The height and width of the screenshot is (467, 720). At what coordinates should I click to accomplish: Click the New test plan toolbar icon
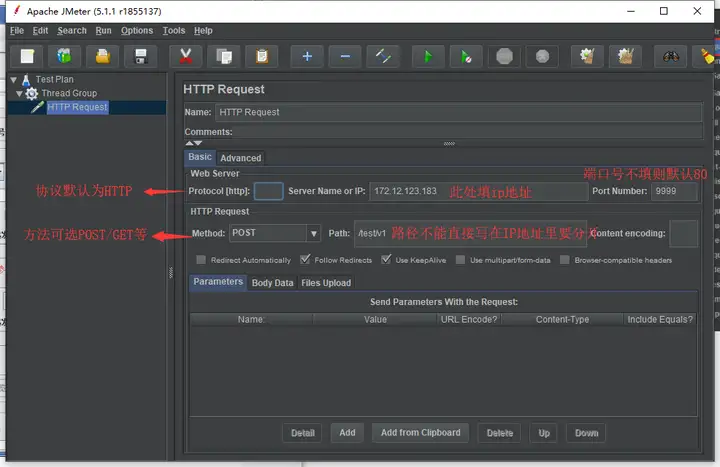point(27,56)
